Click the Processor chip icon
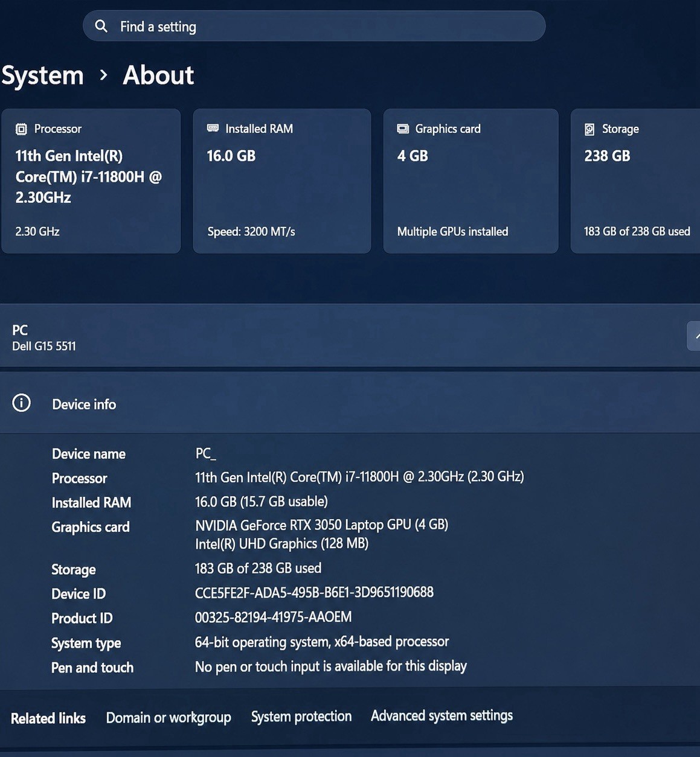The height and width of the screenshot is (757, 700). pyautogui.click(x=21, y=129)
